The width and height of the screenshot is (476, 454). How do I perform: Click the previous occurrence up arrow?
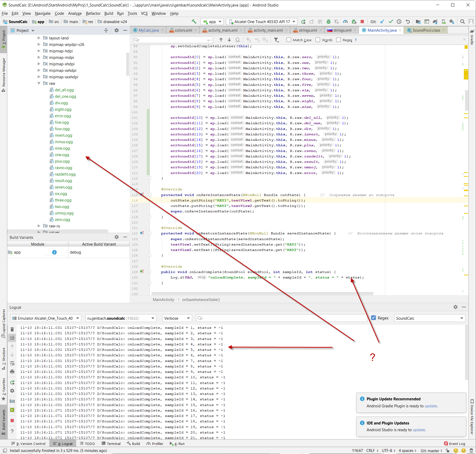(x=221, y=40)
